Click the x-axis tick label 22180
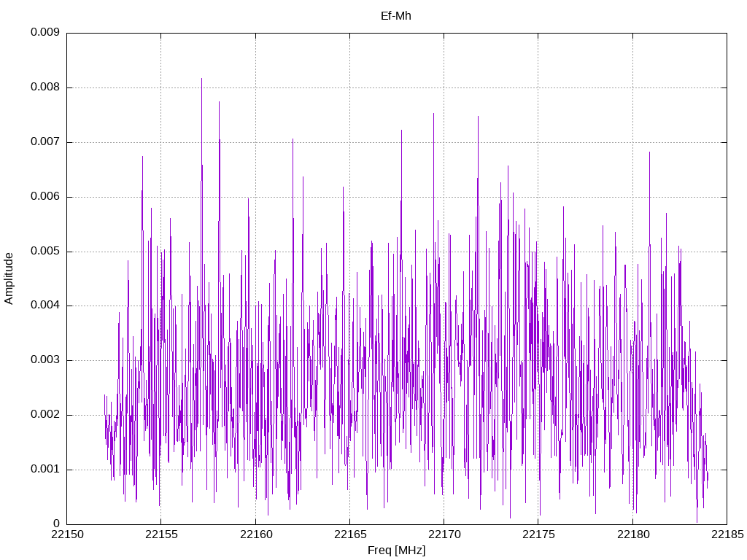Screen dimensions: 747x560 [633, 534]
